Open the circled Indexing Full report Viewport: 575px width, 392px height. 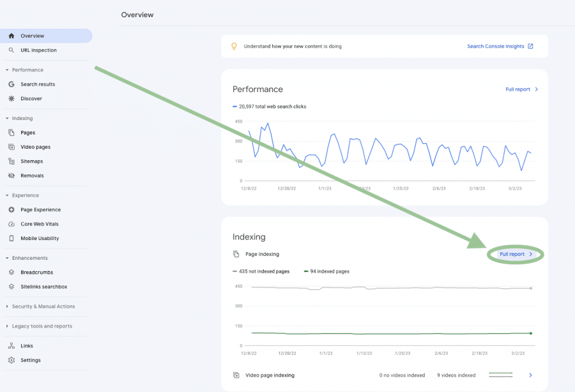coord(514,253)
